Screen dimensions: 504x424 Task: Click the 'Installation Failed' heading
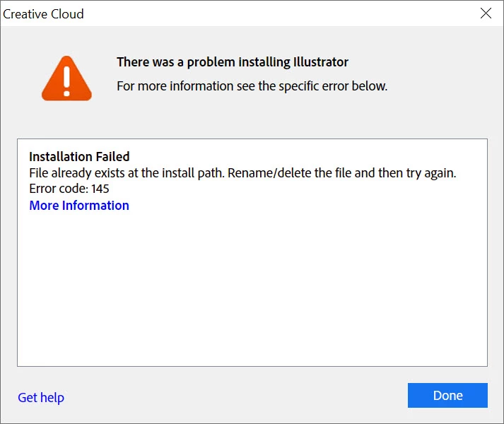pyautogui.click(x=79, y=157)
